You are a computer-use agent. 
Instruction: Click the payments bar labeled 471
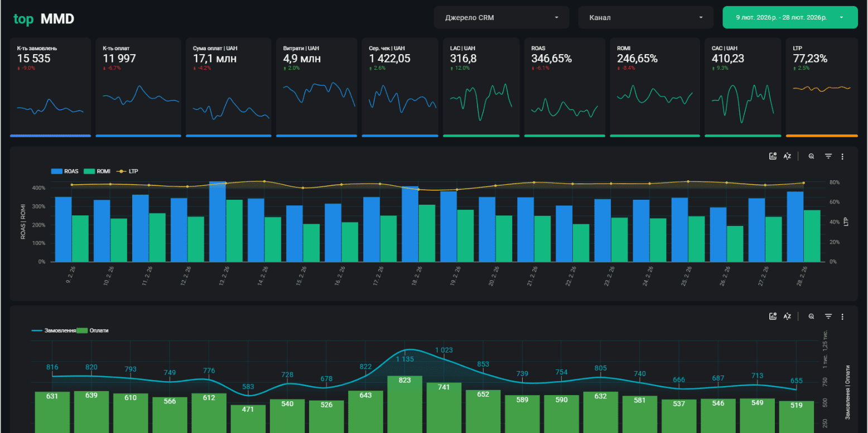[x=248, y=418]
